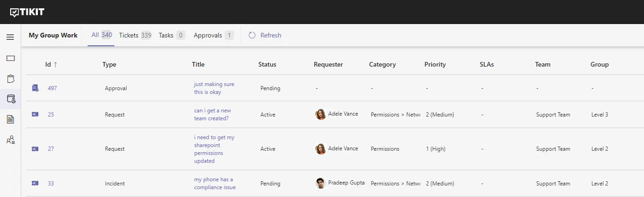Click 'Pending' status in row 497
Image resolution: width=644 pixels, height=197 pixels.
coord(270,88)
